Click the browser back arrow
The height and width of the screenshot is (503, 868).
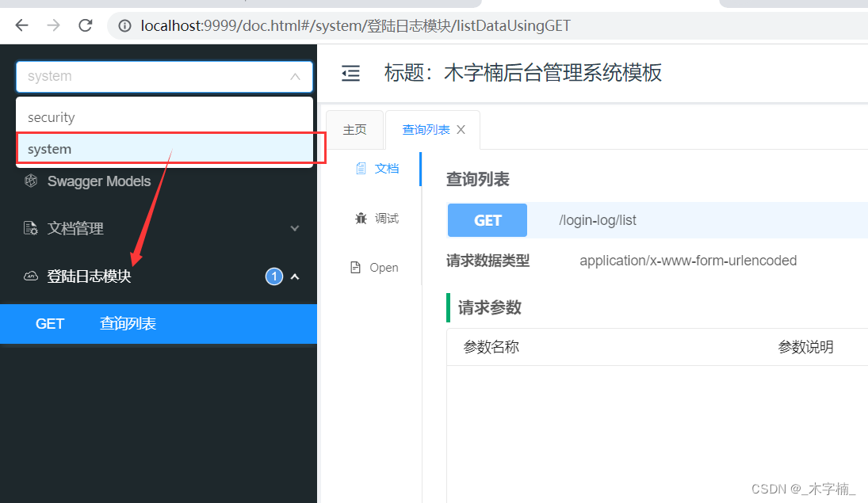click(x=21, y=25)
